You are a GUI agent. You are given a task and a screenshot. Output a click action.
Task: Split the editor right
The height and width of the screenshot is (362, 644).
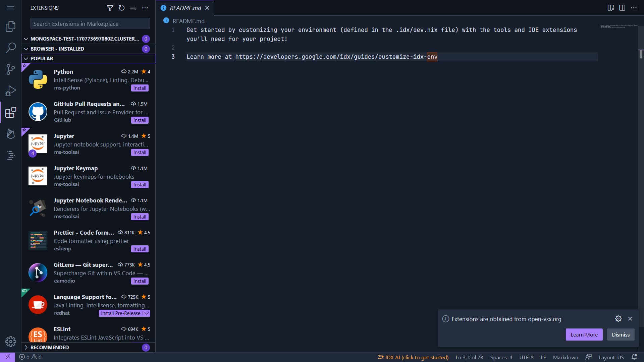coord(622,8)
